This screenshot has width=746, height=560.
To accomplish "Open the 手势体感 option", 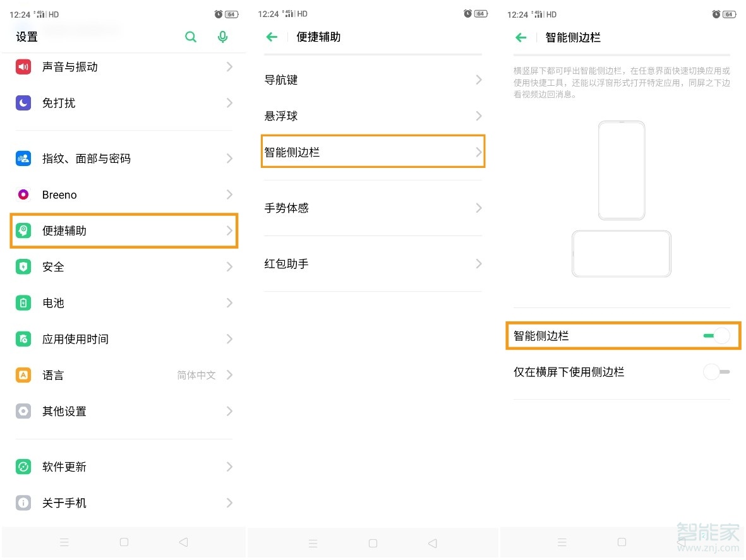I will [x=373, y=208].
